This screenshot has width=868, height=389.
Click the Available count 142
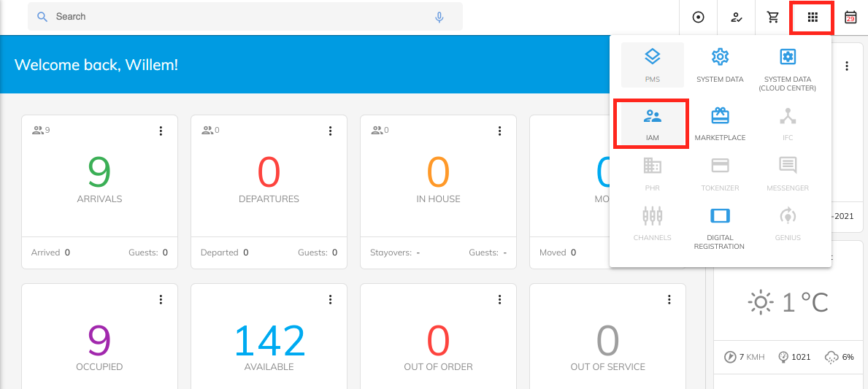(x=269, y=340)
